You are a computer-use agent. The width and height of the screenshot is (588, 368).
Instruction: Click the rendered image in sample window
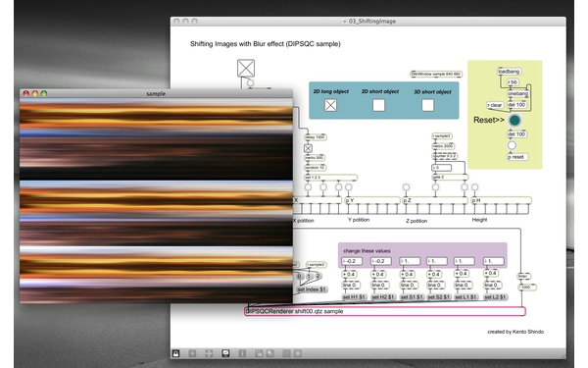tap(156, 200)
